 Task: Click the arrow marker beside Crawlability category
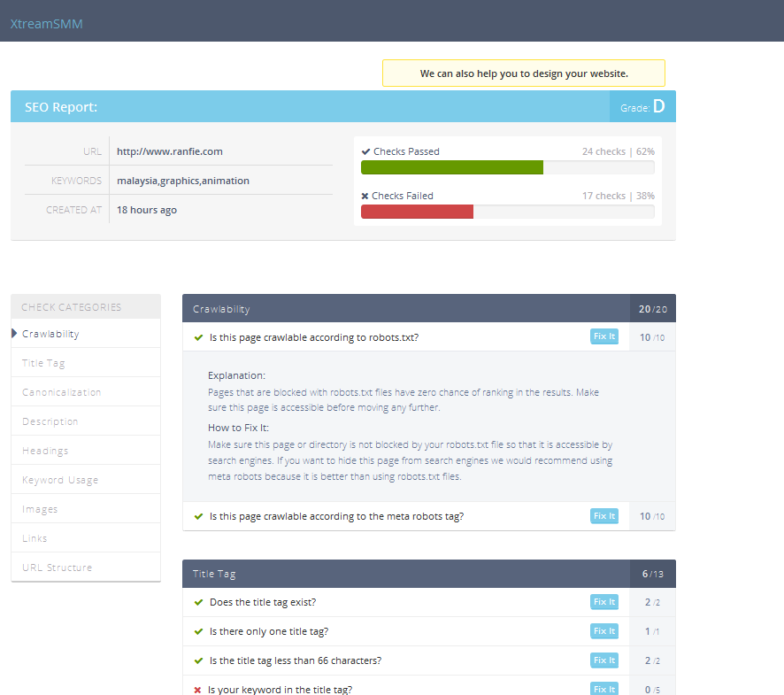click(x=14, y=334)
